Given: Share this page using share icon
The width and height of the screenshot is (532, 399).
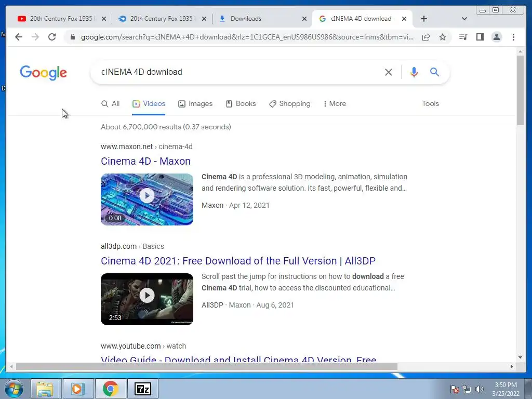Looking at the screenshot, I should click(x=426, y=37).
